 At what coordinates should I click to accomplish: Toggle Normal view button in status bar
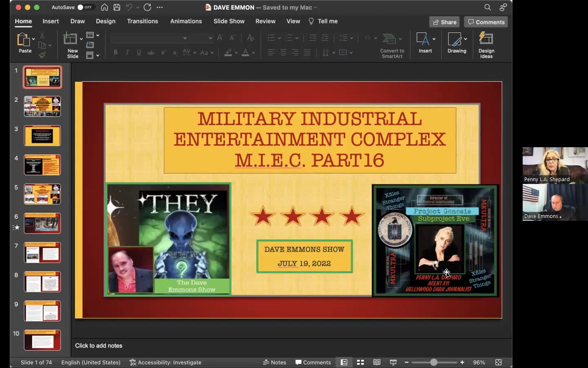pos(344,362)
